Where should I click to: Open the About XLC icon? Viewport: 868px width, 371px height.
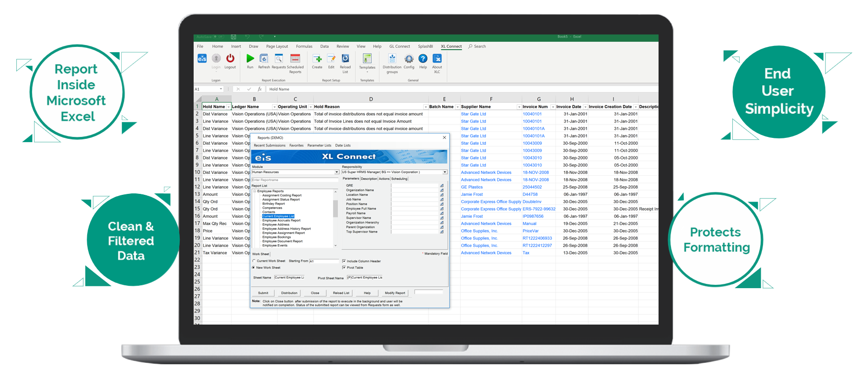(x=437, y=58)
